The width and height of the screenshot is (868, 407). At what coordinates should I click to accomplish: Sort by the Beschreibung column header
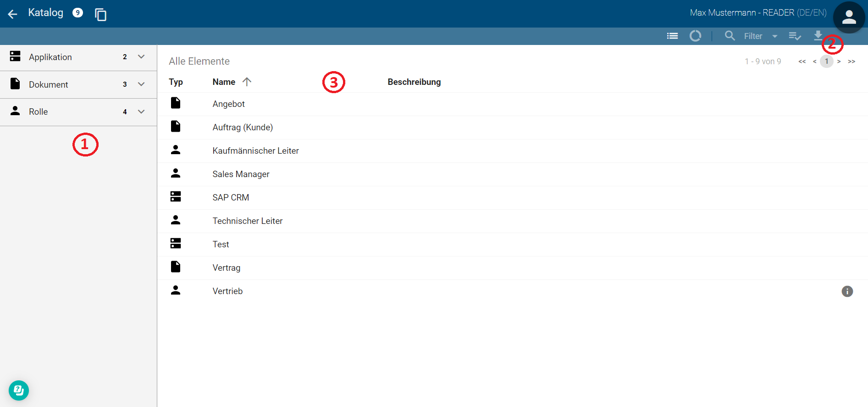tap(414, 82)
